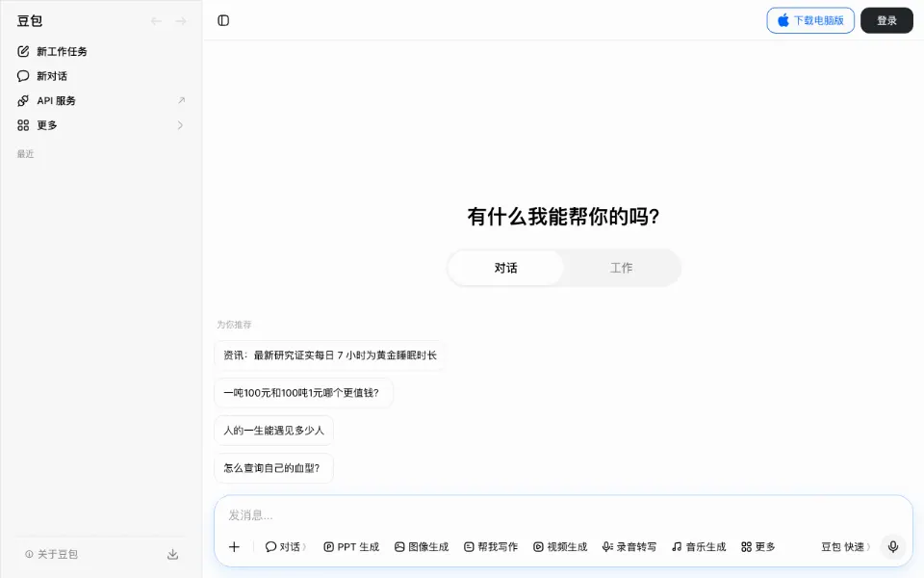
Task: Toggle sidebar collapse panel icon
Action: pyautogui.click(x=223, y=20)
